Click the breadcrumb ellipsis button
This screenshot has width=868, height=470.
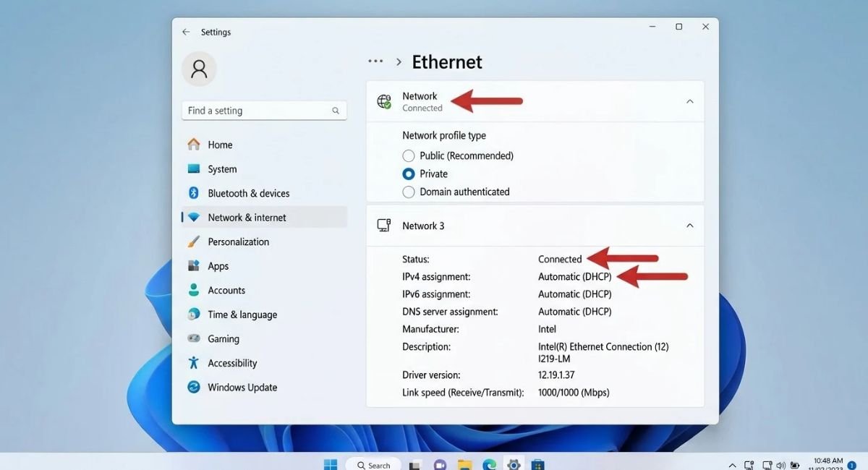point(375,62)
